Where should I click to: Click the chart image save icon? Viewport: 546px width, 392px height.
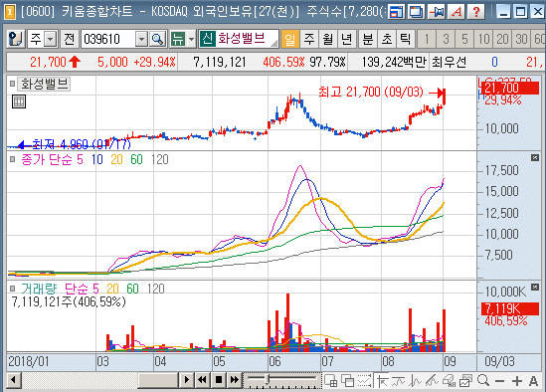click(x=465, y=380)
